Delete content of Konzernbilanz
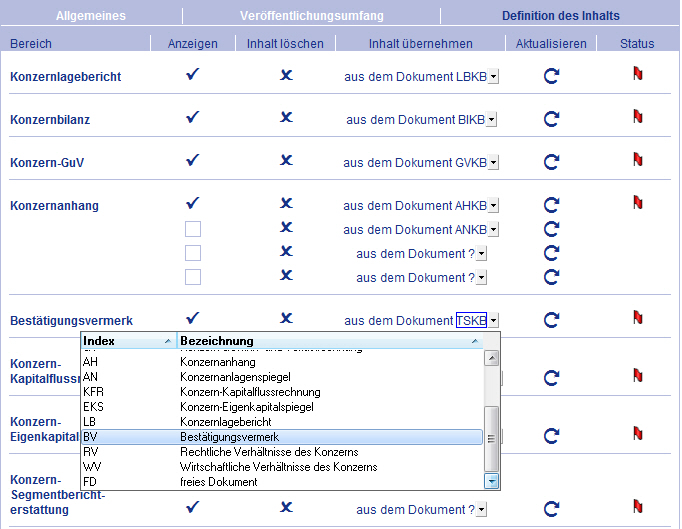 (286, 117)
